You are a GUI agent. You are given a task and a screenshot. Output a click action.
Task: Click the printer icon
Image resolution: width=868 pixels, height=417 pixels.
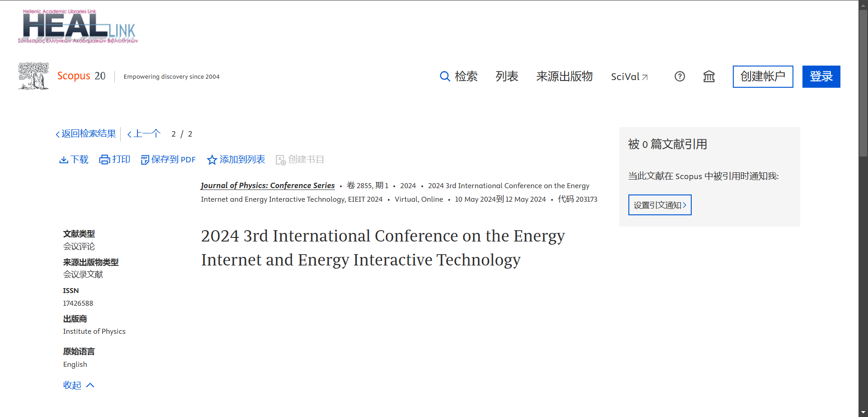[x=104, y=160]
